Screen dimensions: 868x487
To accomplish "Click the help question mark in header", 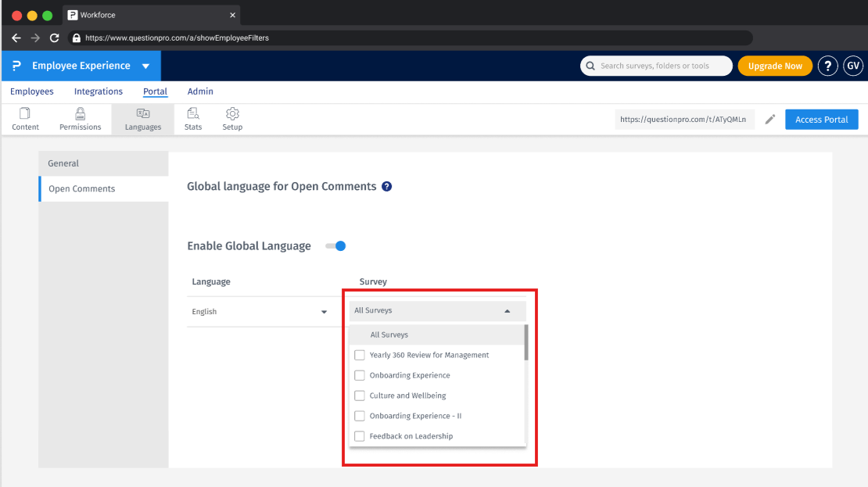I will (827, 66).
